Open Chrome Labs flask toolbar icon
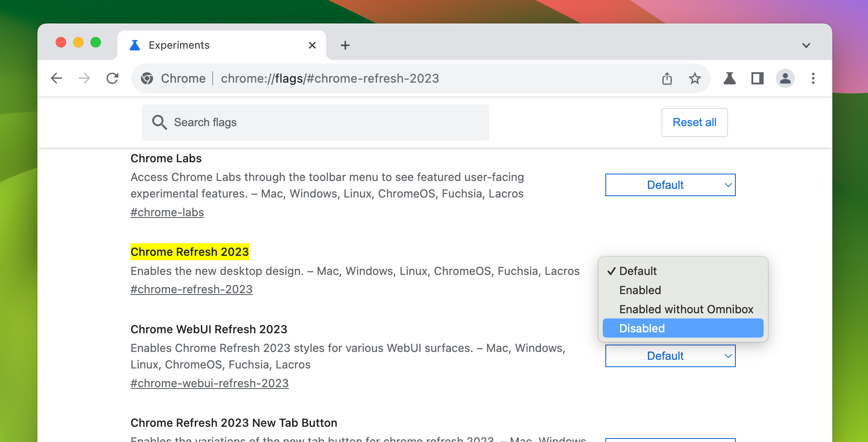Screen dimensions: 868x442 729,79
